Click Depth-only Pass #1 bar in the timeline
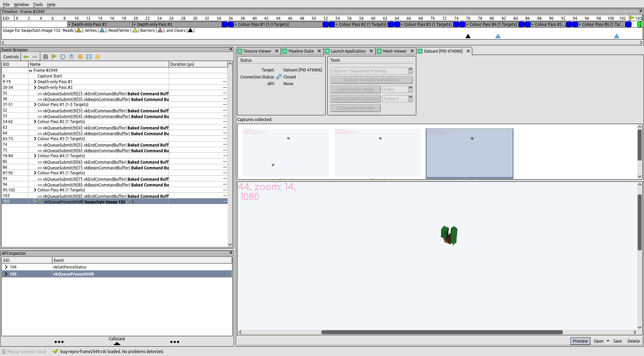Image resolution: width=644 pixels, height=356 pixels. click(x=100, y=24)
